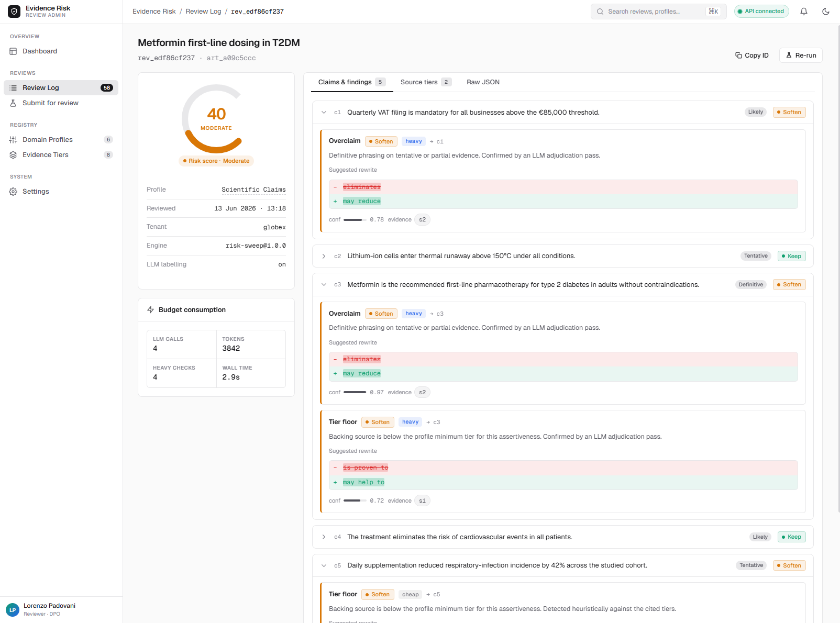Click the ⌘K shortcut badge
840x623 pixels.
point(713,12)
